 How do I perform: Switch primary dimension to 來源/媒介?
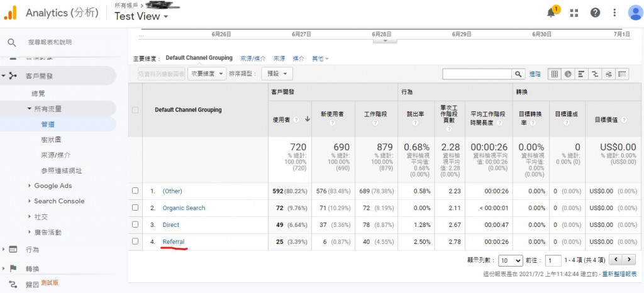pos(253,58)
